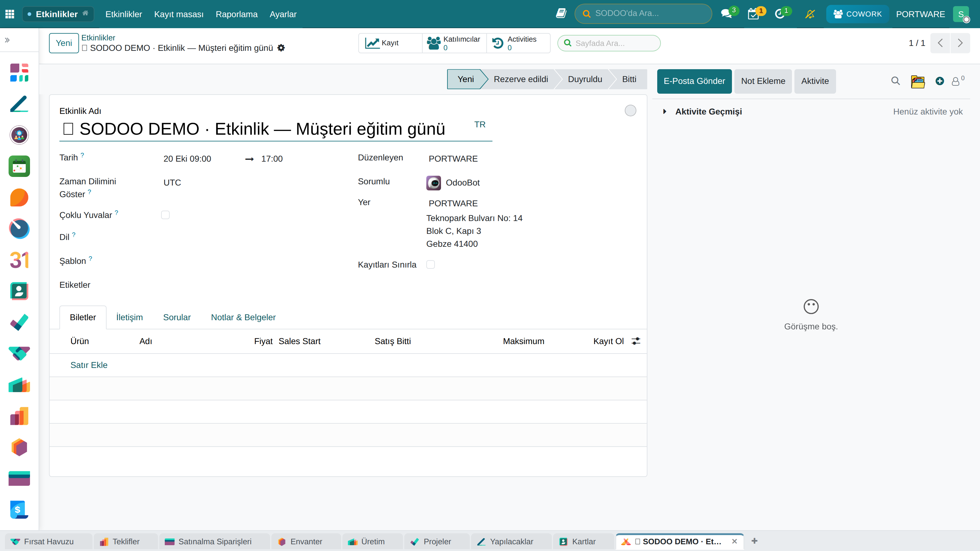
Task: Click the Aktivite button in chatter
Action: coord(815,81)
